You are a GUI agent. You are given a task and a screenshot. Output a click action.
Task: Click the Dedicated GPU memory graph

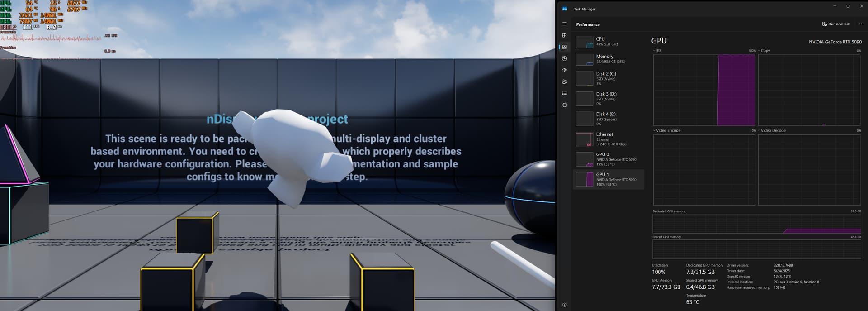point(756,224)
